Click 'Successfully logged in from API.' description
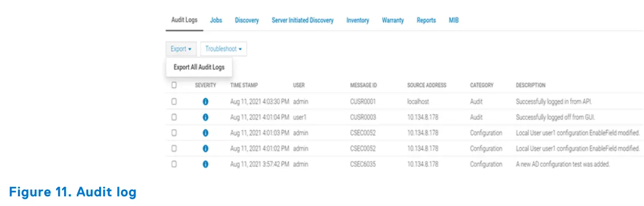 pos(554,101)
